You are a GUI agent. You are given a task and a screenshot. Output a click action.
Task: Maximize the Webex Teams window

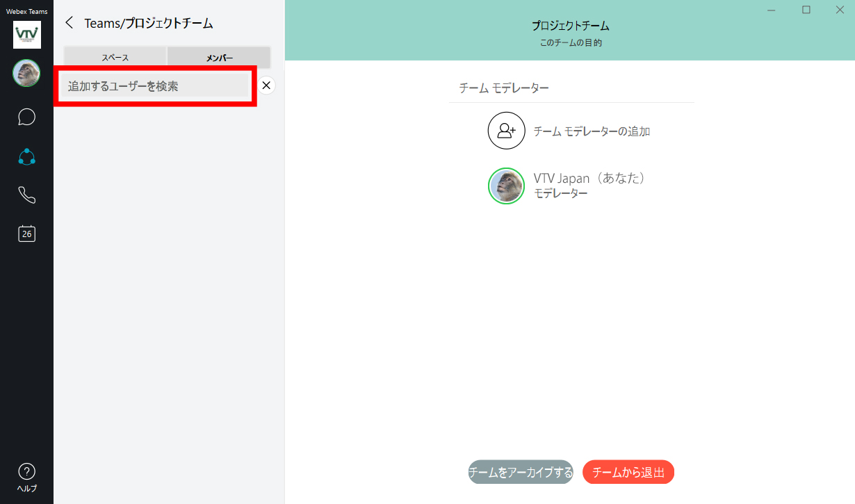click(x=806, y=10)
